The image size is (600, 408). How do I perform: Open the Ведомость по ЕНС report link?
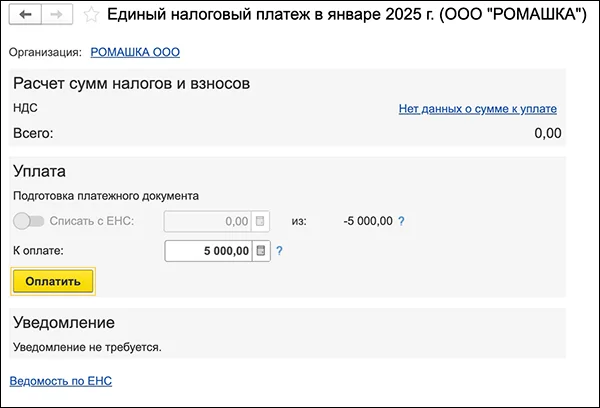(x=61, y=381)
